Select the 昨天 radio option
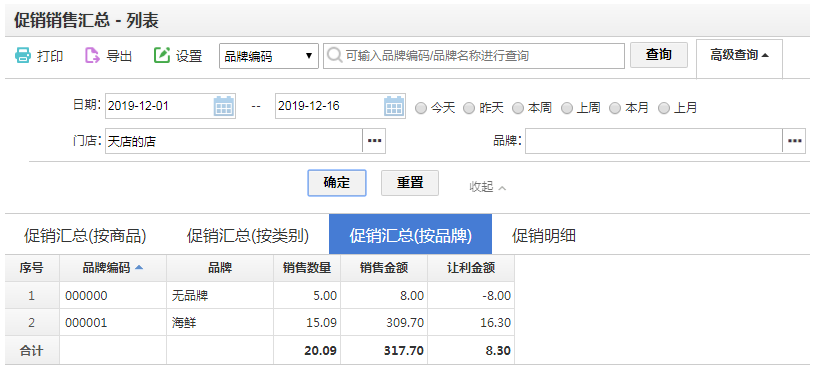Screen dimensions: 822x370 [469, 108]
